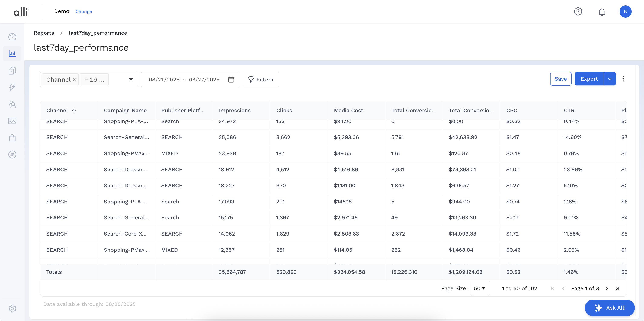Click the lightning bolt sidebar icon
644x321 pixels.
(x=12, y=87)
